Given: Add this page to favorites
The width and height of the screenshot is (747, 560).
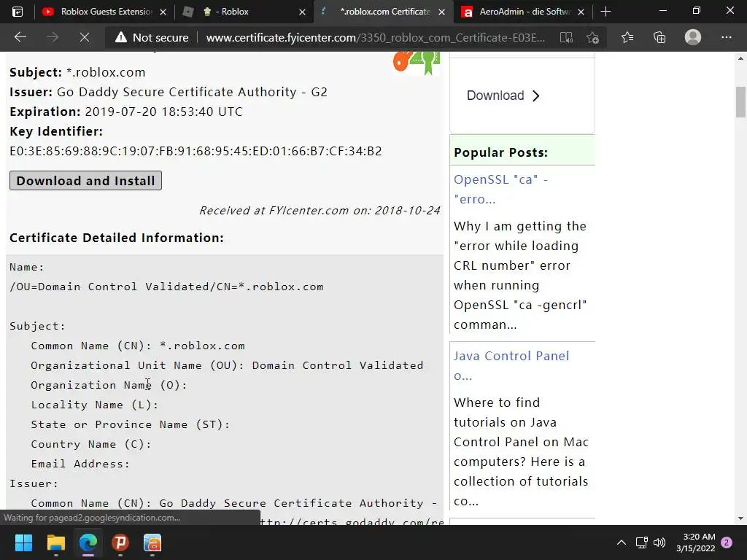Looking at the screenshot, I should [x=592, y=37].
